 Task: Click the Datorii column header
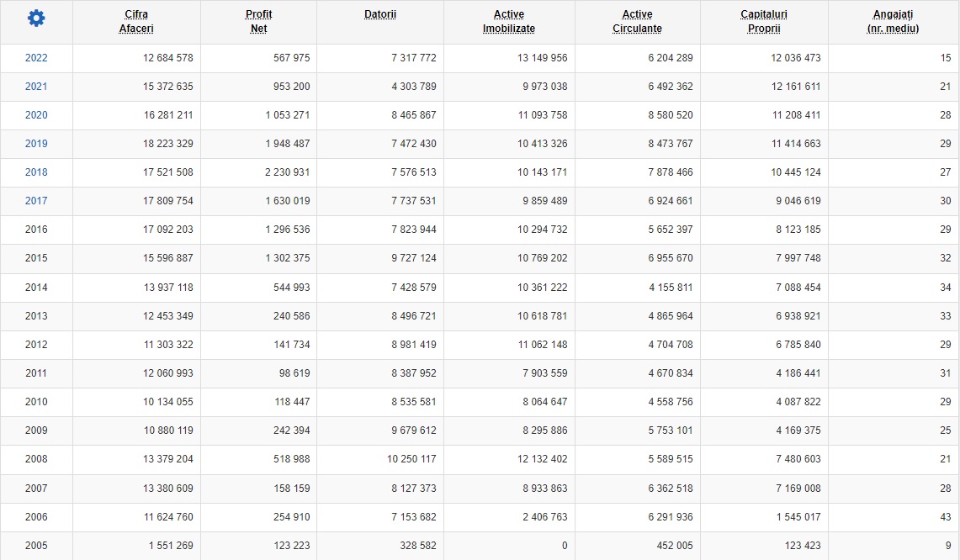pos(379,14)
